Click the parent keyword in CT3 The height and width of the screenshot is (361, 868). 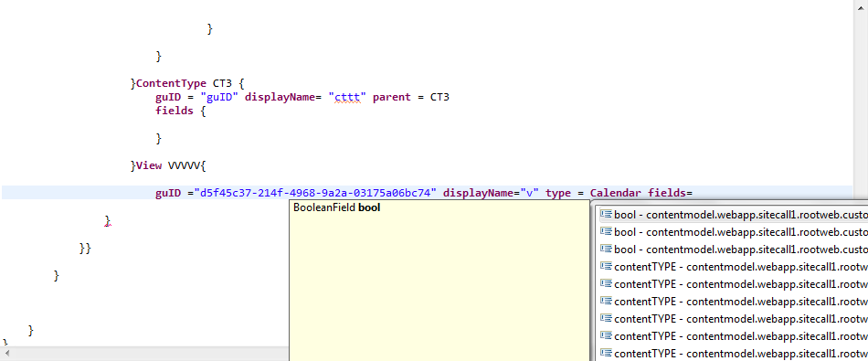click(392, 97)
